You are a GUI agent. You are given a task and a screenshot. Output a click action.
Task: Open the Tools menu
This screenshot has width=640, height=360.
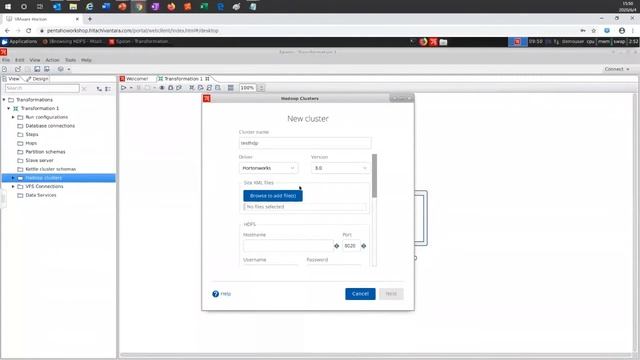[x=70, y=60]
